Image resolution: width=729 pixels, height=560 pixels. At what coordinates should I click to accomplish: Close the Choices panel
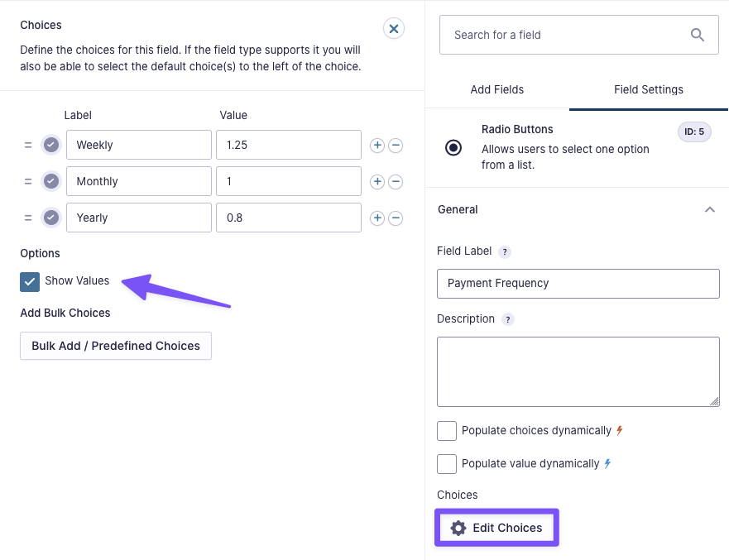click(394, 29)
